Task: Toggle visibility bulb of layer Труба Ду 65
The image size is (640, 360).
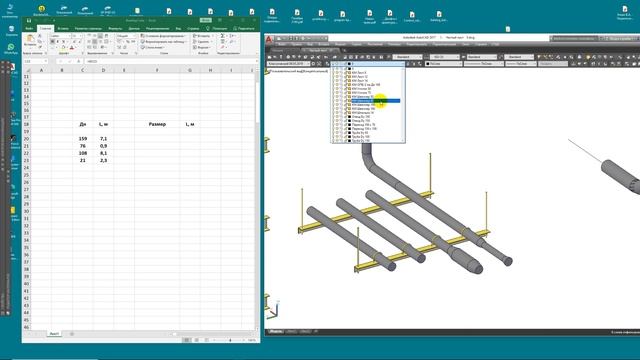Action: (333, 133)
